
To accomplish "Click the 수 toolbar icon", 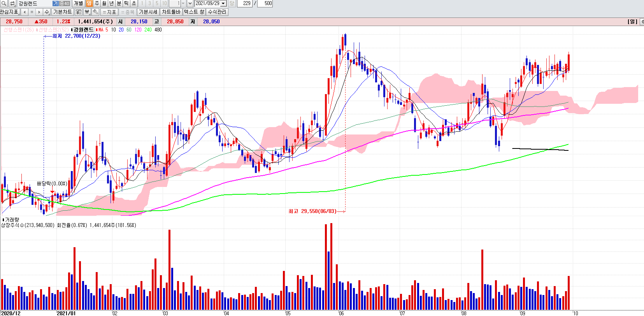I will (x=47, y=12).
